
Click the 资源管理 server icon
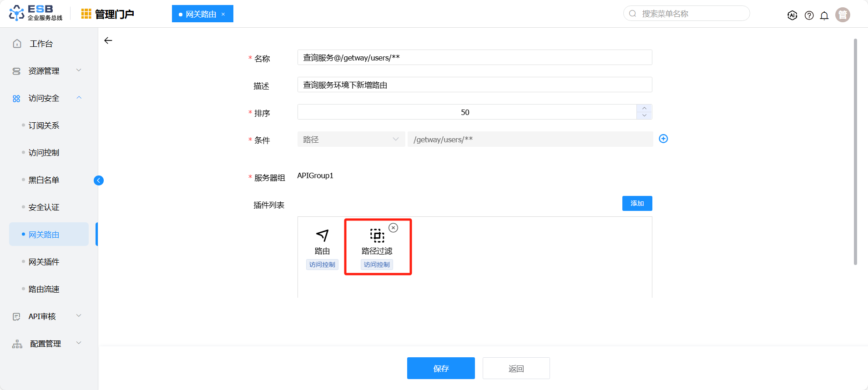(16, 71)
